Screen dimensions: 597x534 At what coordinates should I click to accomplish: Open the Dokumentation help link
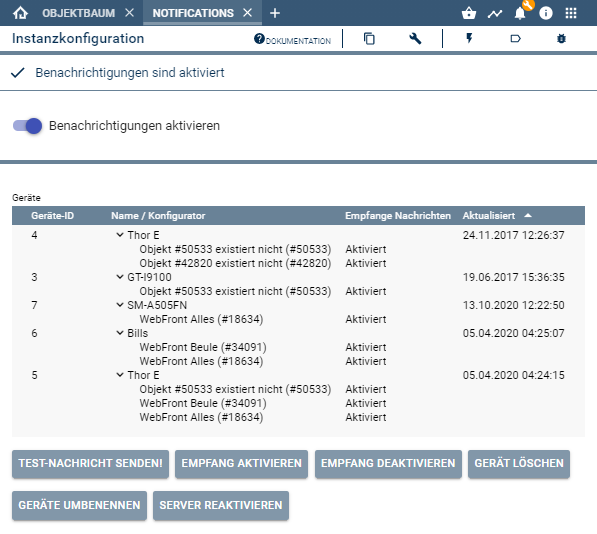point(292,40)
